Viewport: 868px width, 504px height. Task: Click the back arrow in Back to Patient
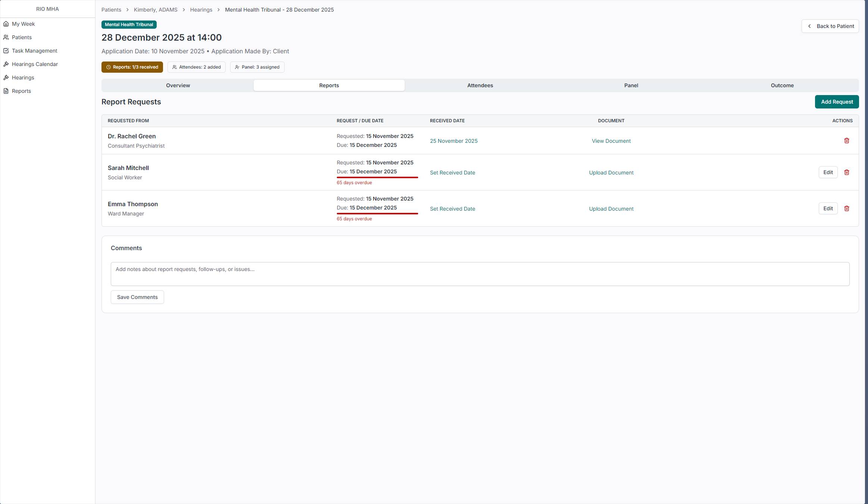tap(809, 26)
